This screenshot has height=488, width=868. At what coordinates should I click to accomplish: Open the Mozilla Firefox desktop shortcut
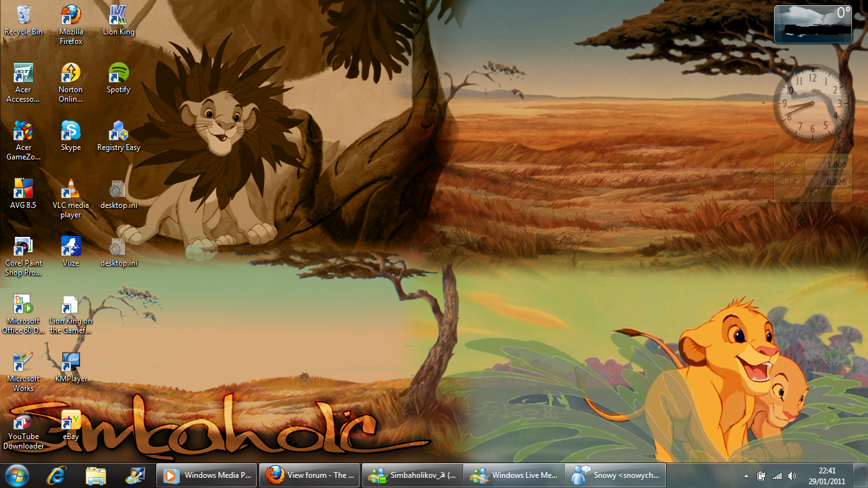point(71,16)
